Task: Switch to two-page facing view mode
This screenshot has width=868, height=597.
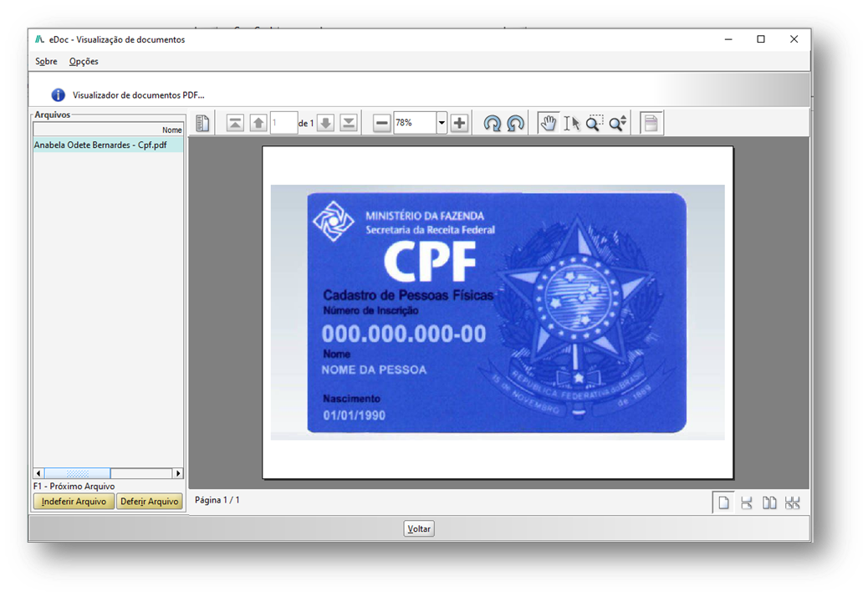Action: [769, 503]
